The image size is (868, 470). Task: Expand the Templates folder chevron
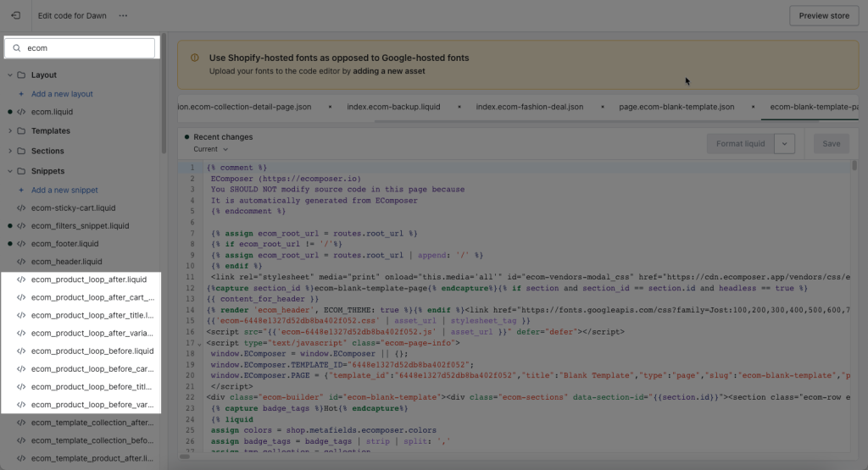coord(10,131)
